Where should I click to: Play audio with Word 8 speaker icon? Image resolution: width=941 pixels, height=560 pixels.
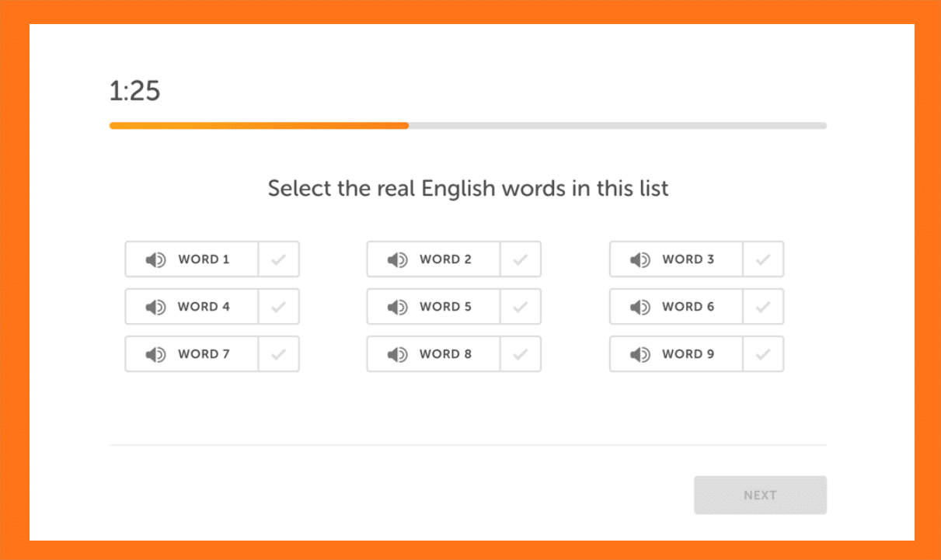pyautogui.click(x=398, y=354)
